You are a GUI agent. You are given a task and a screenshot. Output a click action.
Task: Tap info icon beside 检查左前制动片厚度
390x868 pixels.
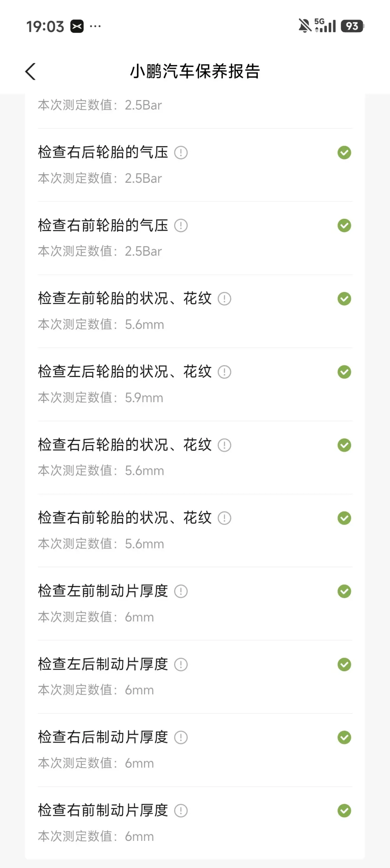(181, 591)
